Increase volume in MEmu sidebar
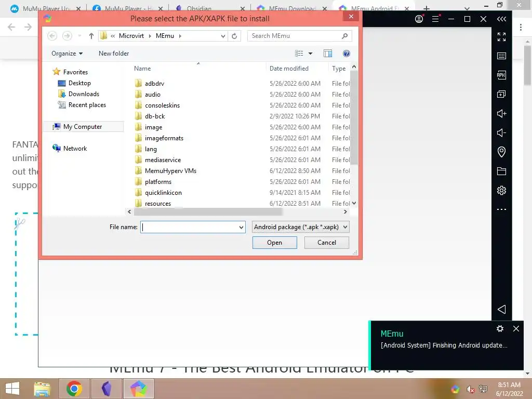 (501, 113)
